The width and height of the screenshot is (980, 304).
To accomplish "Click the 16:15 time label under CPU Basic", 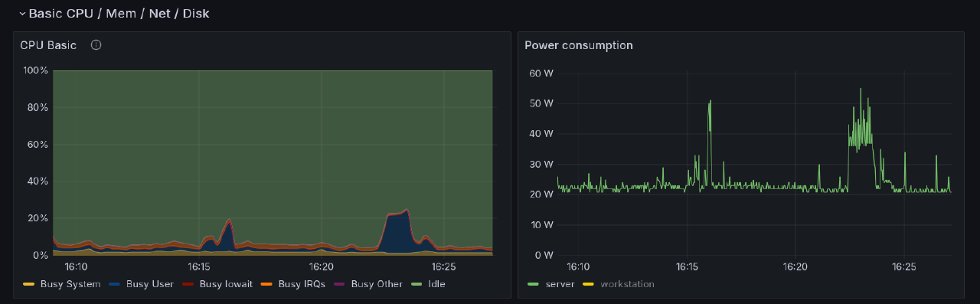I will tap(199, 267).
